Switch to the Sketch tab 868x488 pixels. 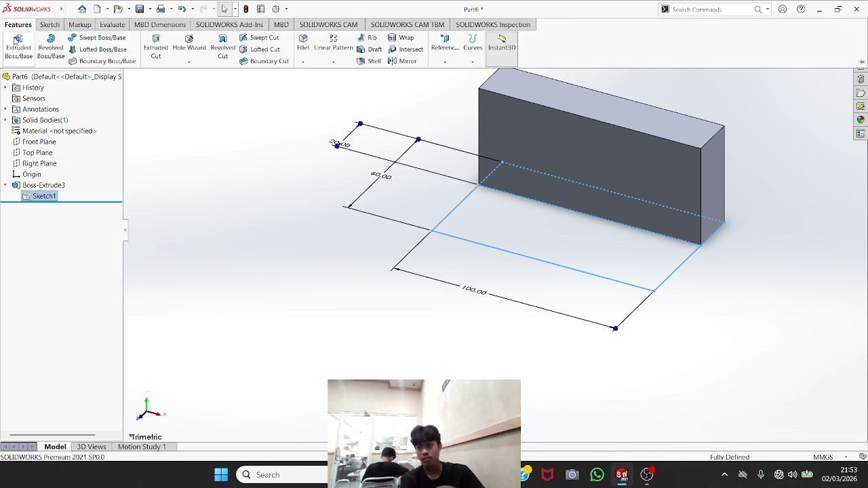tap(50, 24)
